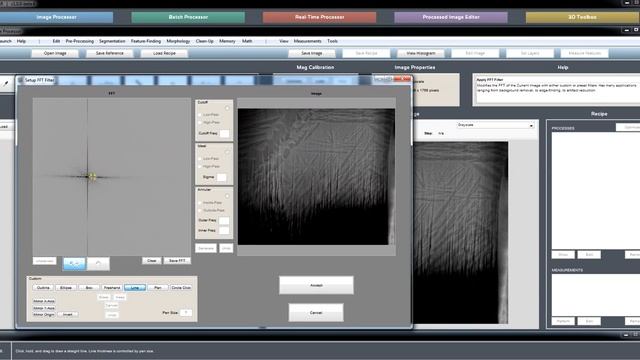Switch to the Real Time Processor tab
The image size is (640, 360).
(320, 17)
